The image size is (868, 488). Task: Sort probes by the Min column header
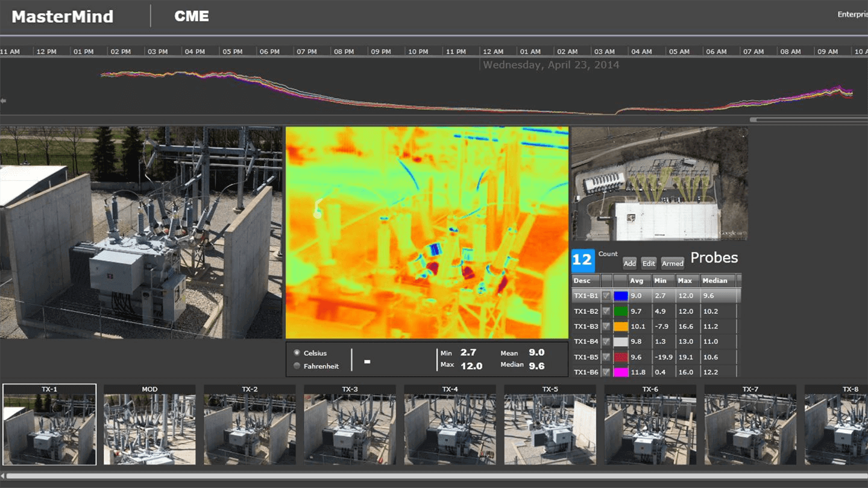coord(664,281)
